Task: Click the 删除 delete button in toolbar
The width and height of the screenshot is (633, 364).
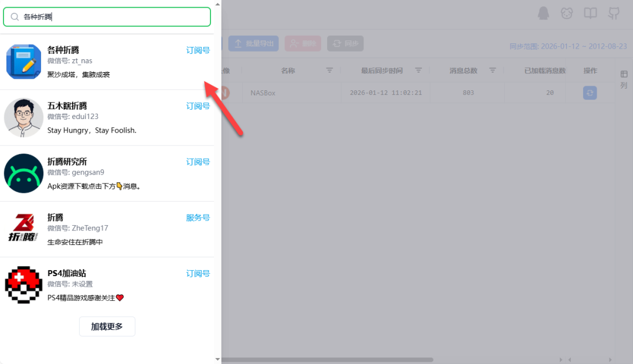Action: (x=302, y=43)
